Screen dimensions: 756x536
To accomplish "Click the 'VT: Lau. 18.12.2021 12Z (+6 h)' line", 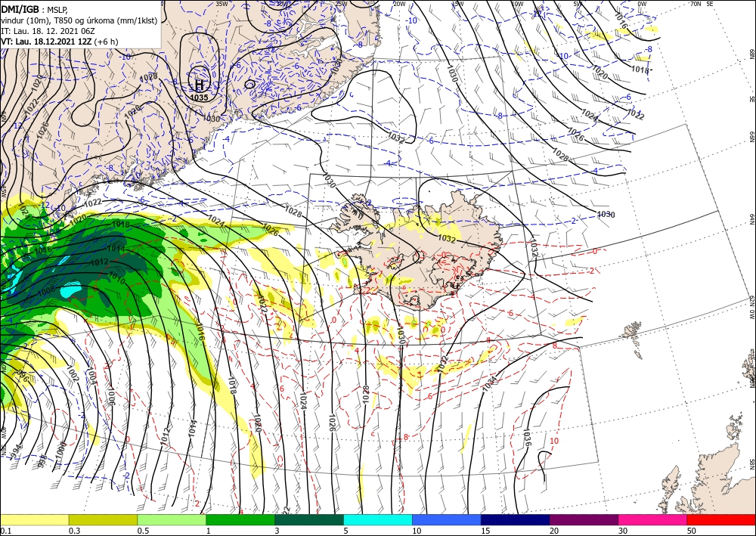I will (x=59, y=42).
